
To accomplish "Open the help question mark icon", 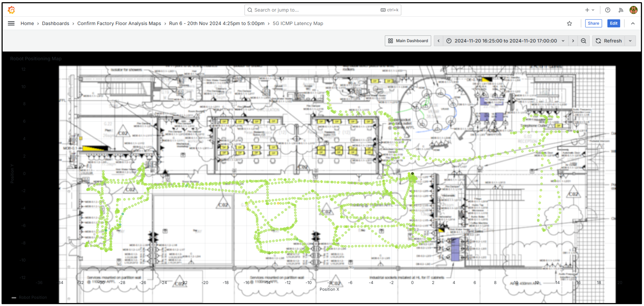I will 607,10.
